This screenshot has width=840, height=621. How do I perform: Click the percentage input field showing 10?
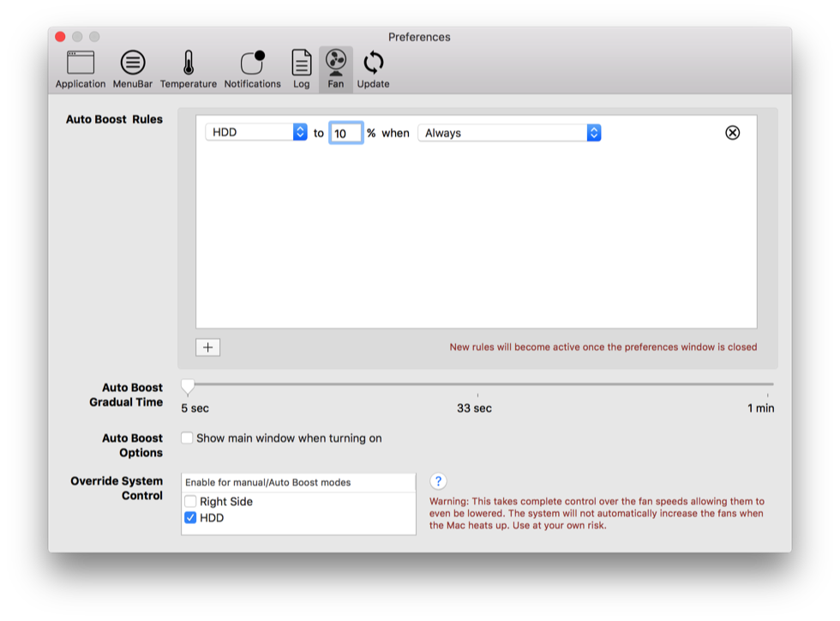pyautogui.click(x=346, y=133)
